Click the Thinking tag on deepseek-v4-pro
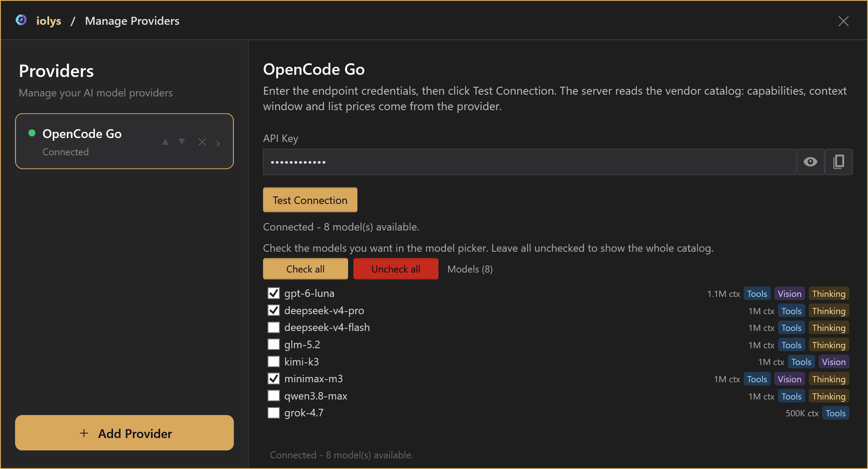Viewport: 868px width, 469px height. tap(829, 311)
